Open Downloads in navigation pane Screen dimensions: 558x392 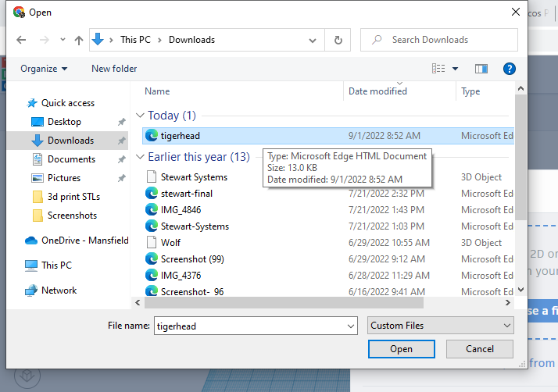[x=70, y=141]
